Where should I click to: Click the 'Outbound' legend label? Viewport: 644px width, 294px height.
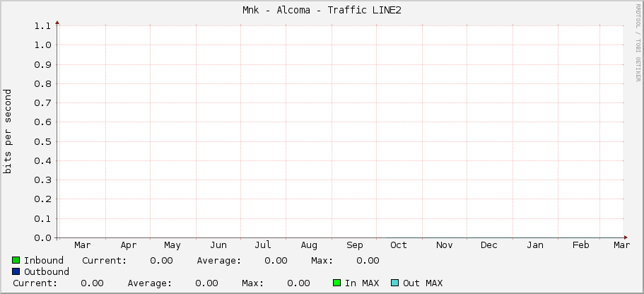(x=47, y=271)
